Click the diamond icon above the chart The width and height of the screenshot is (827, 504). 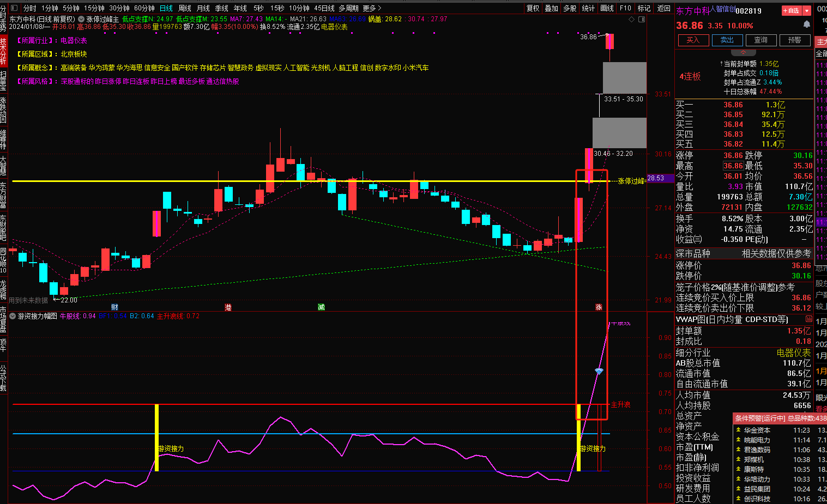coord(632,19)
